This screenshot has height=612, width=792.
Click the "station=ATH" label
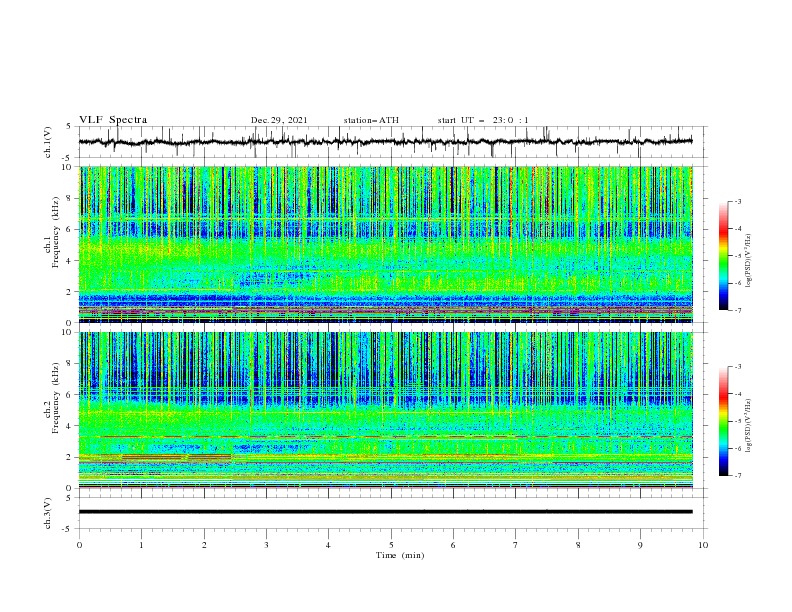[371, 120]
